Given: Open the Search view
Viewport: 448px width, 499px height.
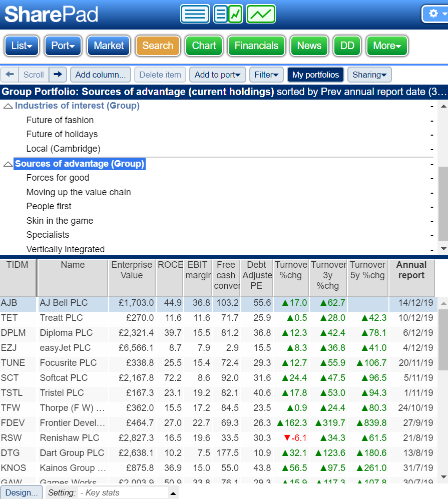Looking at the screenshot, I should tap(158, 46).
